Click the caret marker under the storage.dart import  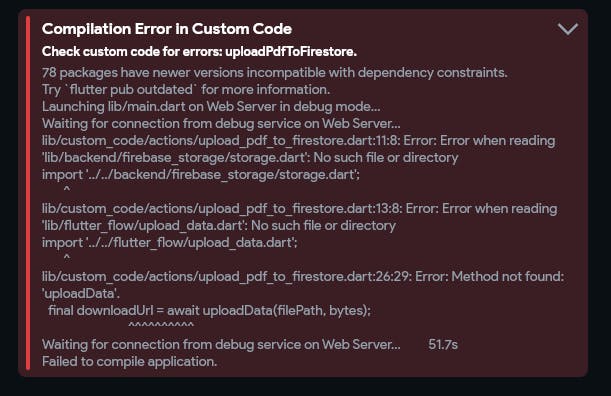click(x=67, y=189)
